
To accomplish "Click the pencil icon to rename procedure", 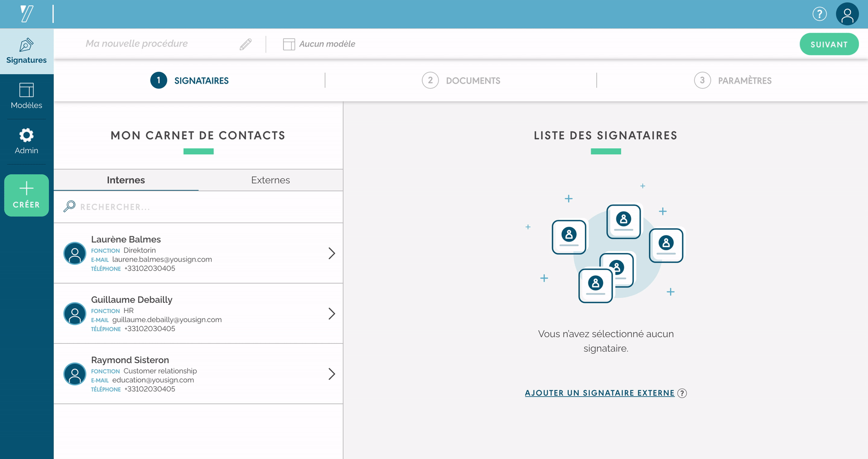I will point(245,44).
